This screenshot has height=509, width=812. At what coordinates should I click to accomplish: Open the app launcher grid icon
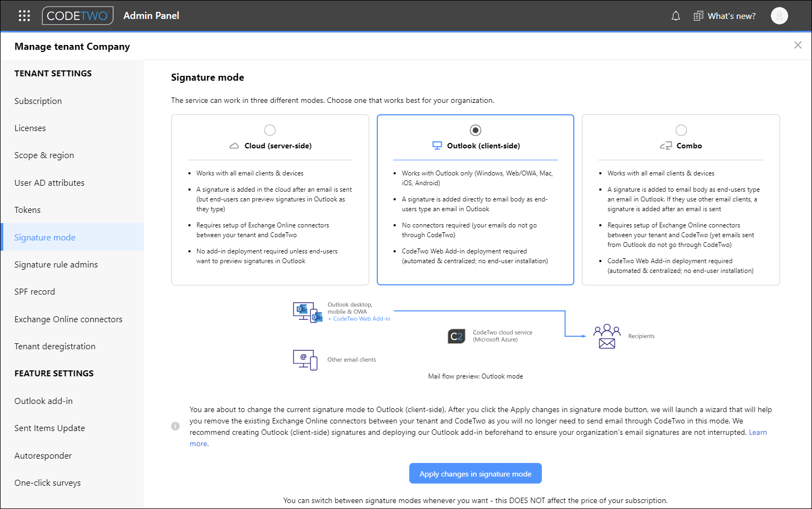pos(24,16)
